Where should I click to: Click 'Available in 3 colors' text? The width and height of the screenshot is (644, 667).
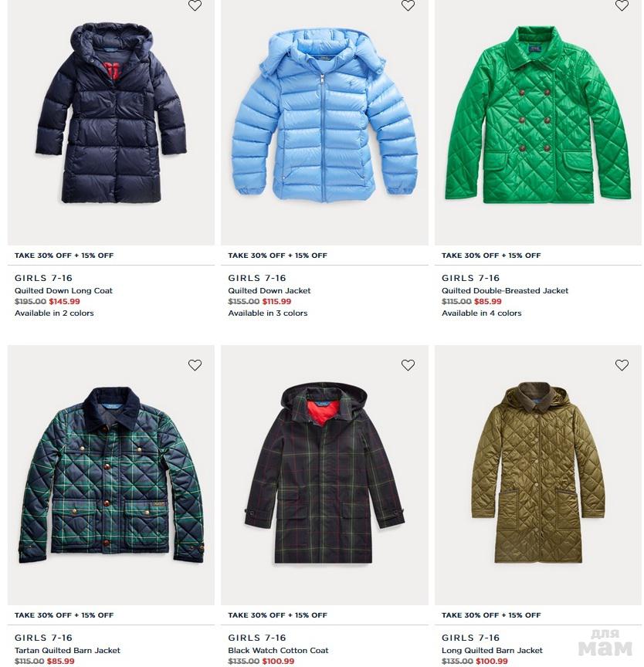[267, 313]
